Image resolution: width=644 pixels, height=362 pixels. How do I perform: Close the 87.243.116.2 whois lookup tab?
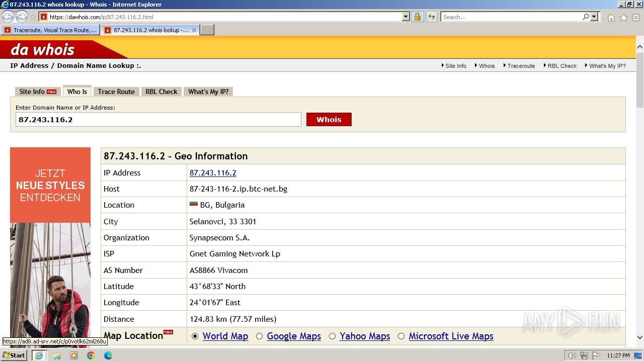pyautogui.click(x=194, y=30)
